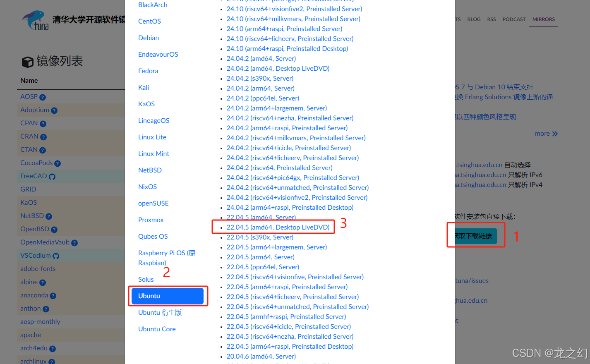
Task: Open help icon next to CocoaPods
Action: tap(58, 163)
